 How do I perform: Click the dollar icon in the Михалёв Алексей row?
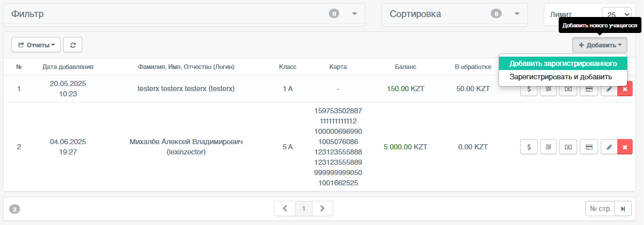(529, 147)
